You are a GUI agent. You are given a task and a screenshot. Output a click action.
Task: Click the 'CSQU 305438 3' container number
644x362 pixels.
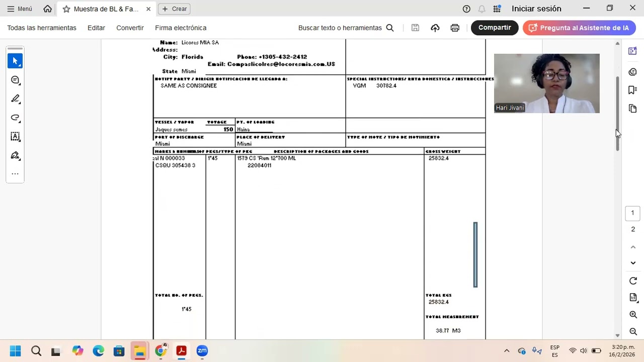[175, 165]
